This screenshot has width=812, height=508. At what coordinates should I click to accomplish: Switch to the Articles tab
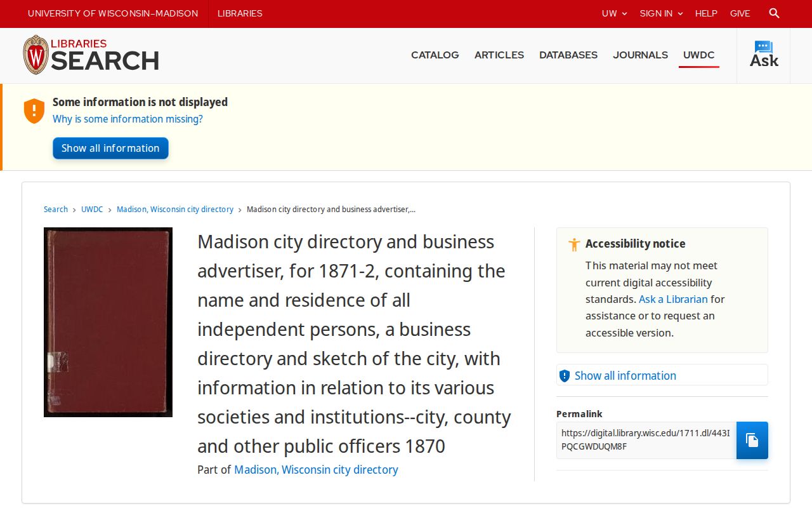click(499, 55)
